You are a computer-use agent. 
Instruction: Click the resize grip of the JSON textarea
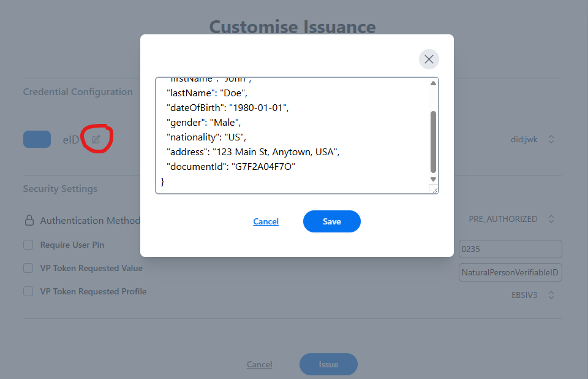[435, 189]
